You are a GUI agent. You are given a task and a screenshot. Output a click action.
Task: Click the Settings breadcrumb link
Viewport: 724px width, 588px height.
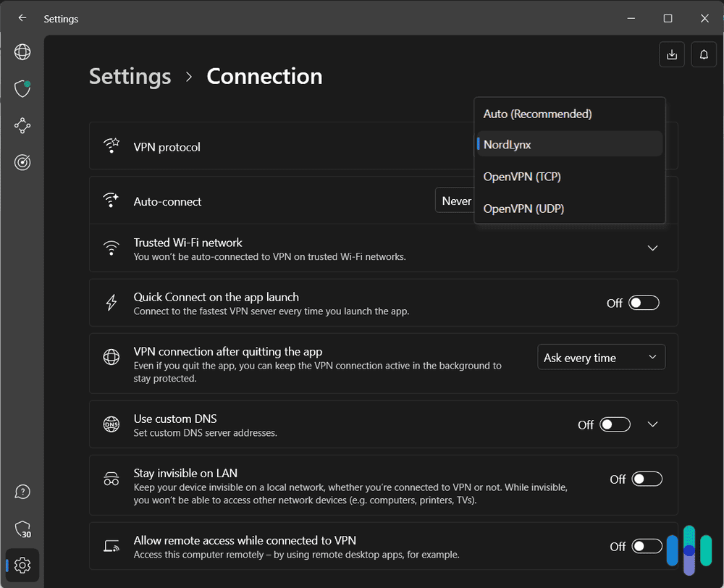click(x=130, y=76)
